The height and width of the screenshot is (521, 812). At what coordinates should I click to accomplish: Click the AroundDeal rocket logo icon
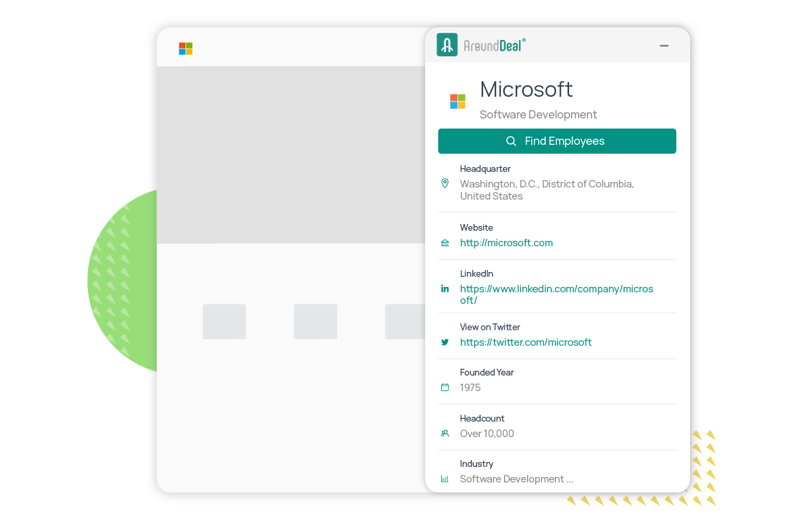pyautogui.click(x=447, y=45)
